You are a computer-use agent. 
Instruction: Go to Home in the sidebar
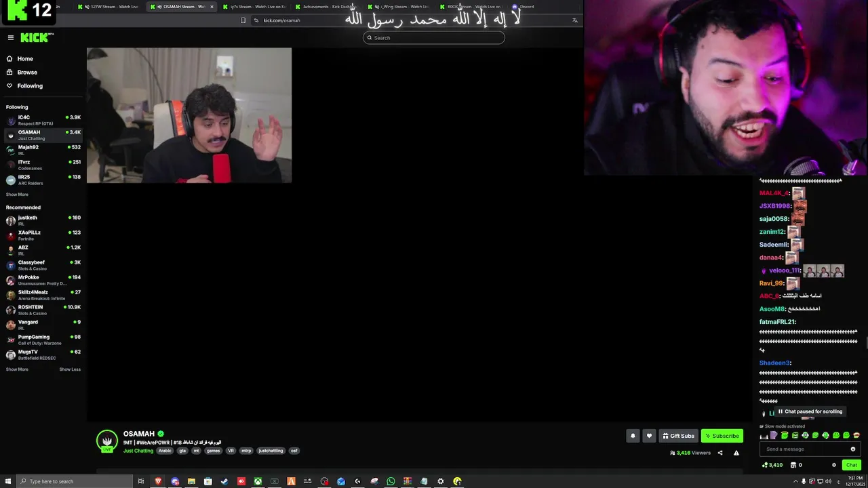point(25,59)
